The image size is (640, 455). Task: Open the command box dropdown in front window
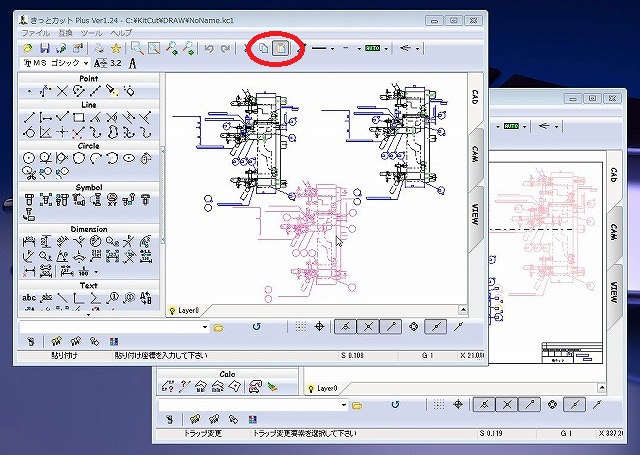pos(205,327)
